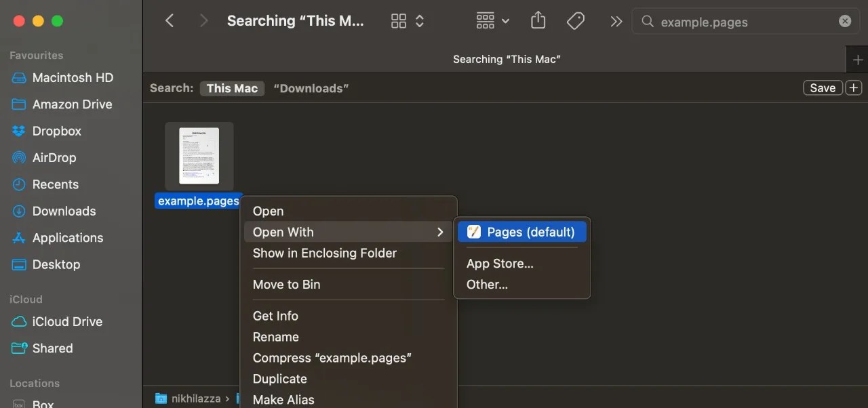Switch search scope to Downloads
The image size is (868, 408).
[311, 88]
